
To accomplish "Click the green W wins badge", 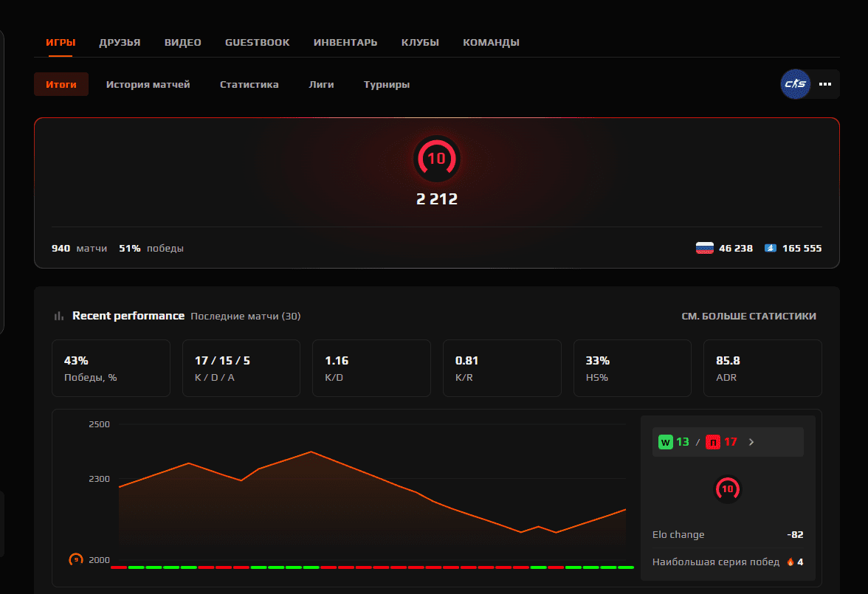I will click(666, 442).
